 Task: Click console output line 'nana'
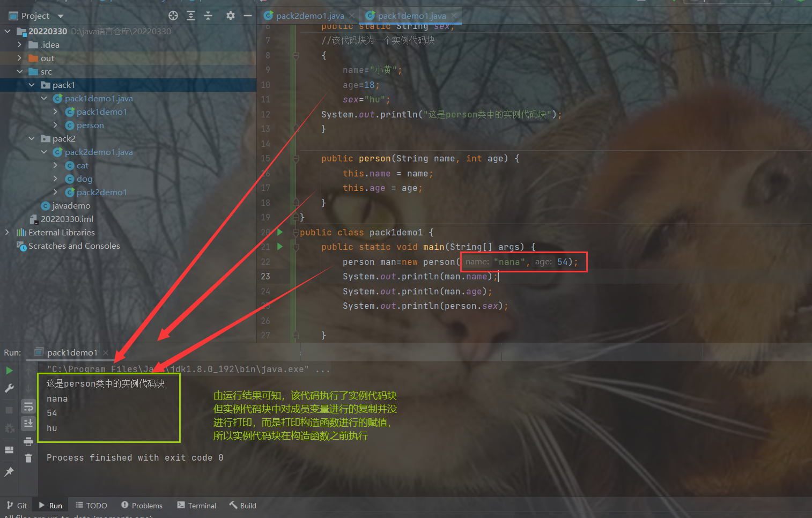57,399
